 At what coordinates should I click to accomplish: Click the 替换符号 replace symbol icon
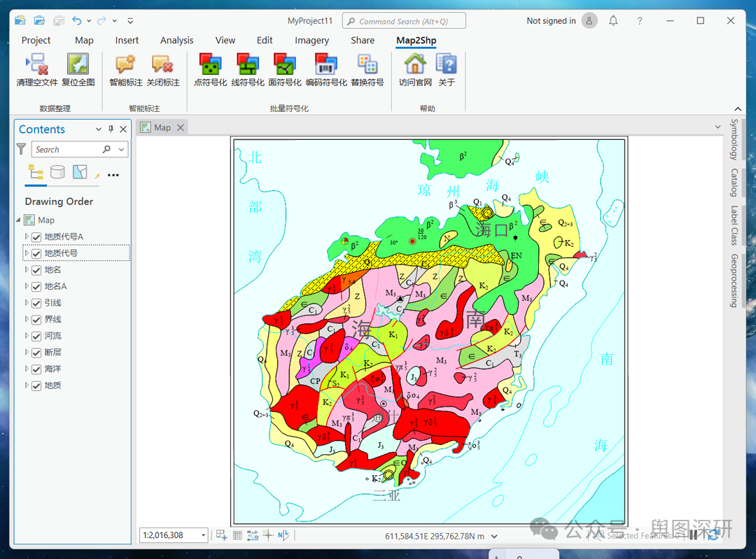367,65
